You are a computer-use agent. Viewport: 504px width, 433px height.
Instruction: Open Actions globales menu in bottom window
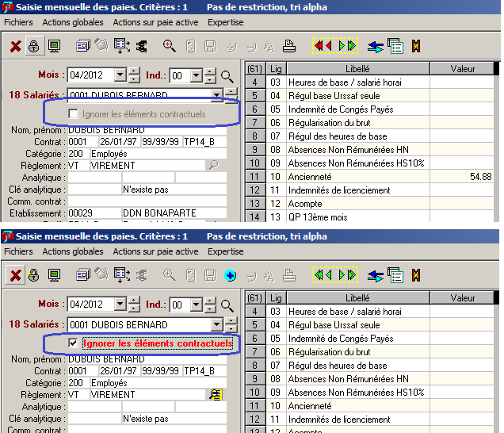click(x=73, y=251)
